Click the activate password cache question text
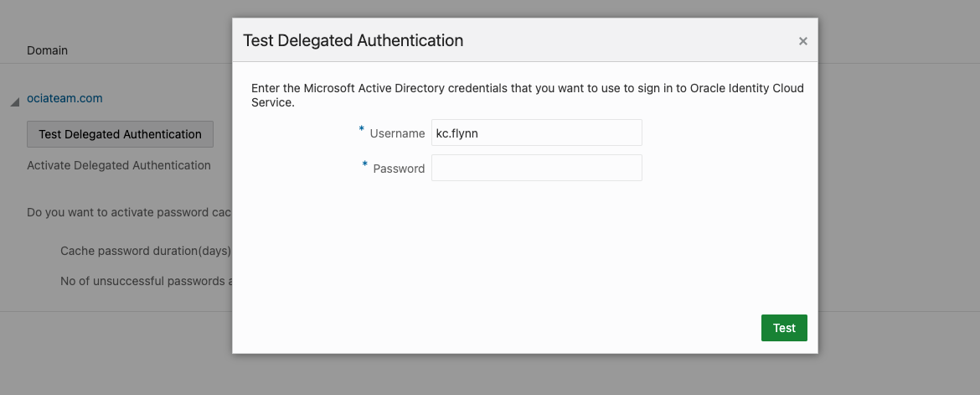The image size is (980, 395). [x=129, y=212]
